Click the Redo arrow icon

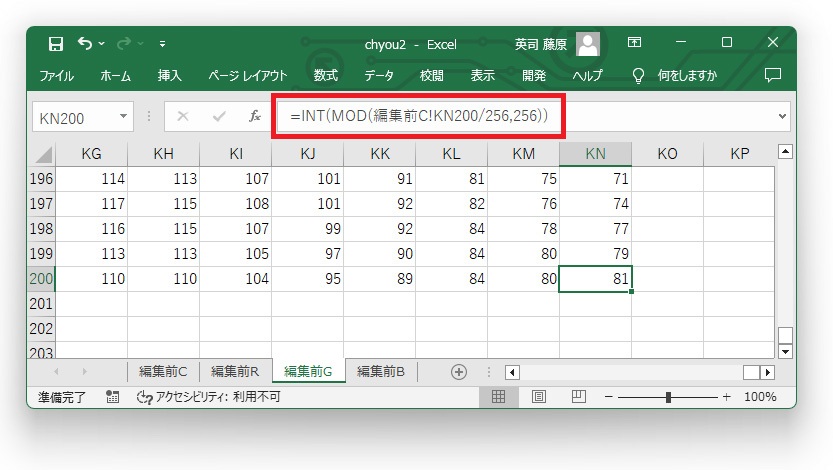click(x=124, y=43)
